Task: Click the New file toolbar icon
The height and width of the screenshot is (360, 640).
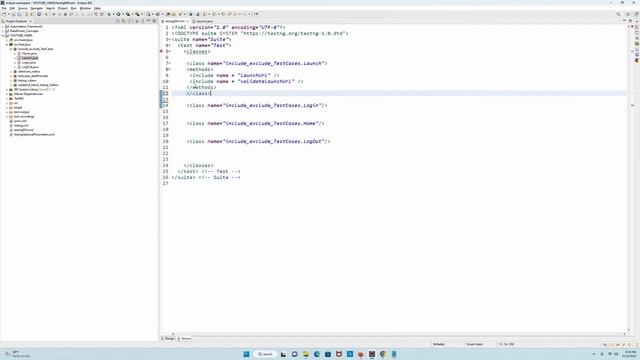Action: pos(4,14)
